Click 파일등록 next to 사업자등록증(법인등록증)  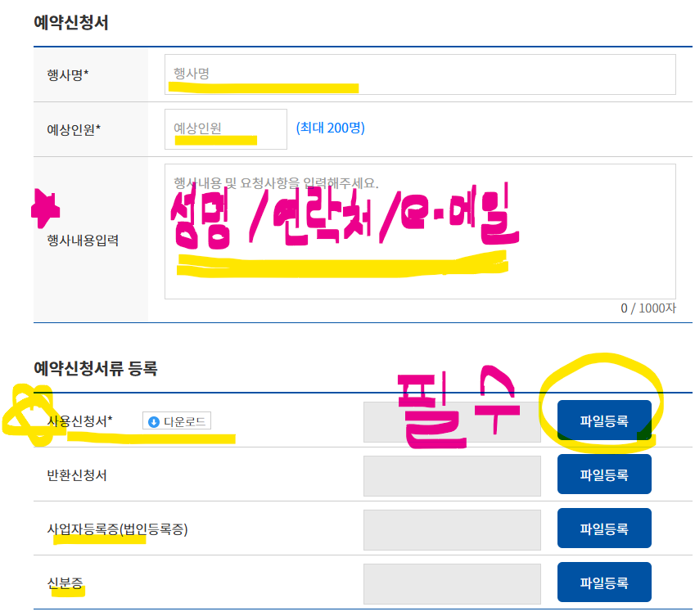point(604,528)
